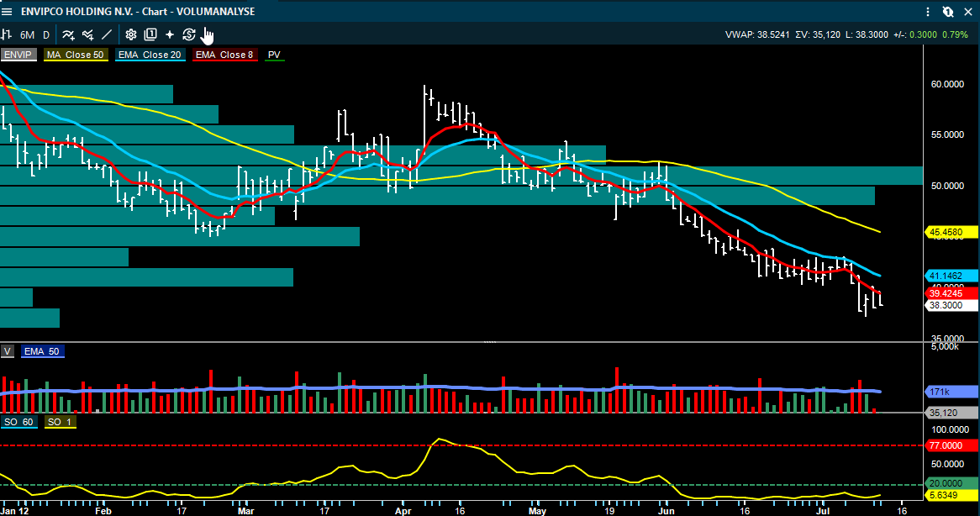Image resolution: width=980 pixels, height=516 pixels.
Task: Click the Jan 12 date axis label
Action: click(x=15, y=511)
